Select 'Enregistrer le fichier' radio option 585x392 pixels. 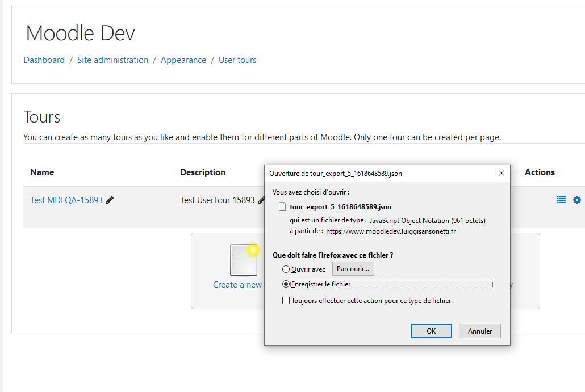pyautogui.click(x=286, y=284)
